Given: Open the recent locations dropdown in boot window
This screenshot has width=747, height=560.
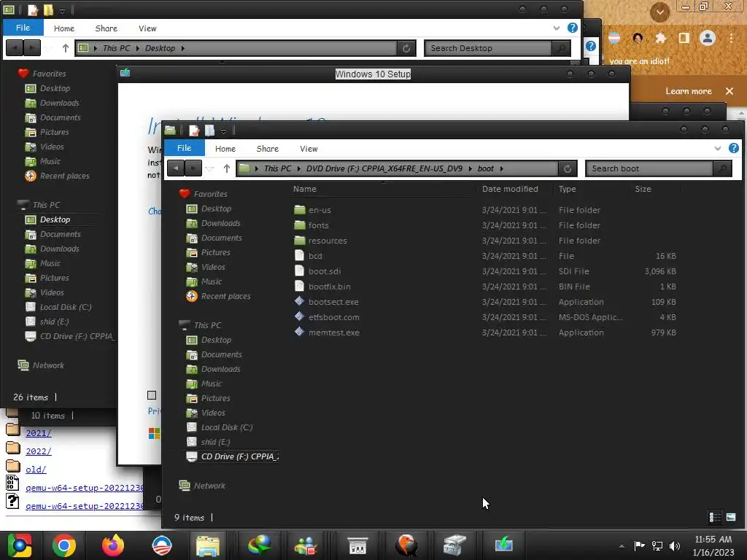Looking at the screenshot, I should point(209,168).
